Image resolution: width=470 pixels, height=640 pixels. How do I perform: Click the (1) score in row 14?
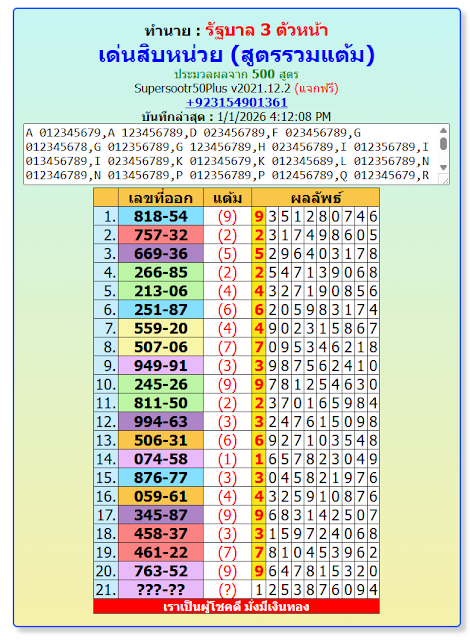pyautogui.click(x=227, y=459)
